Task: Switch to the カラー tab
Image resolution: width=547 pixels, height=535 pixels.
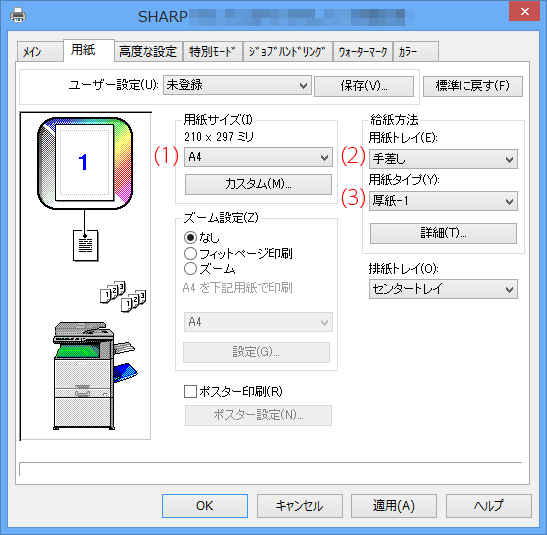Action: click(x=416, y=52)
